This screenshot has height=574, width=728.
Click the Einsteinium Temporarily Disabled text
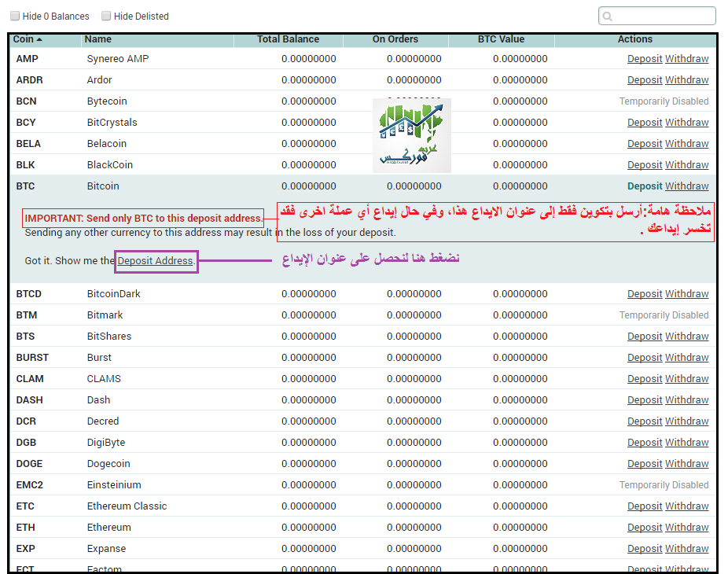[664, 485]
